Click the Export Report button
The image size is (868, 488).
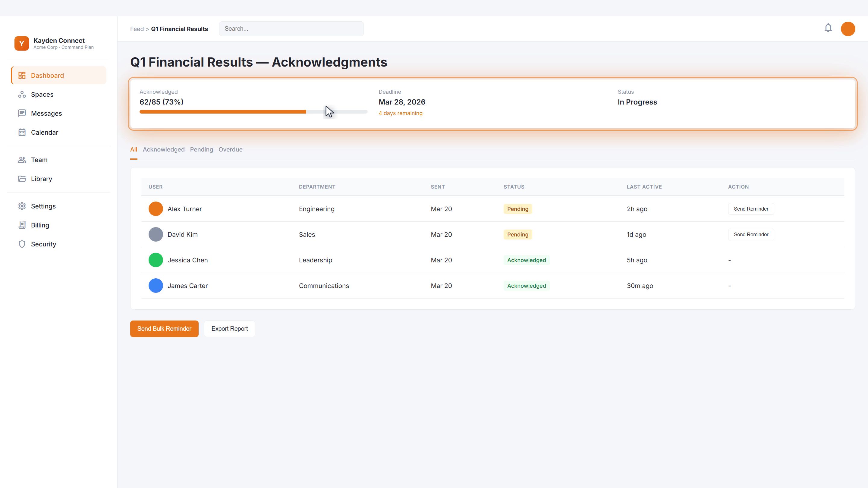[x=229, y=329]
